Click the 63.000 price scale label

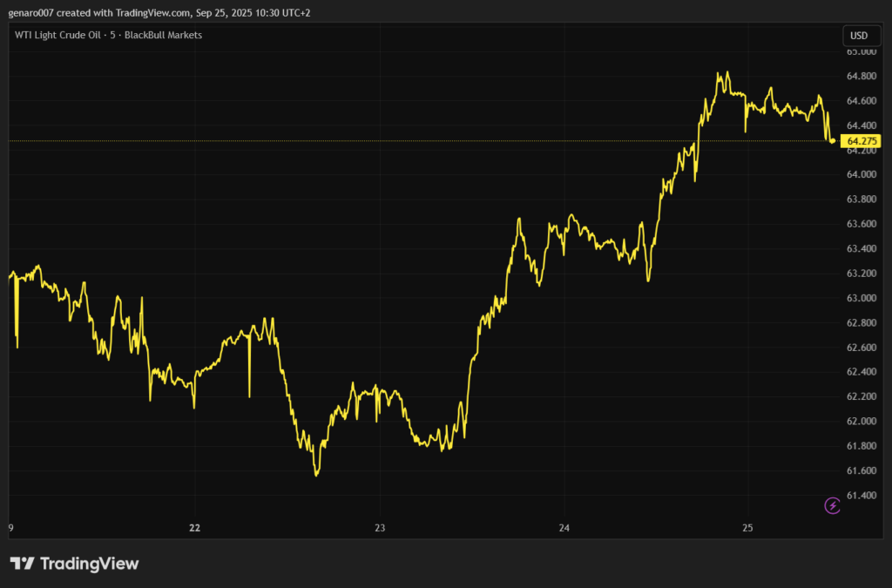click(862, 298)
